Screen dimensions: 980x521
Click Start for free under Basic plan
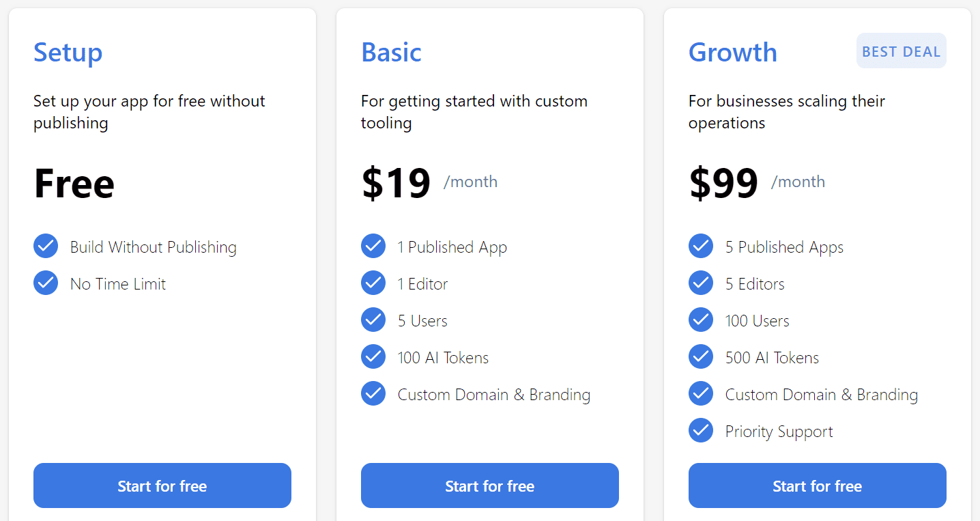tap(489, 485)
